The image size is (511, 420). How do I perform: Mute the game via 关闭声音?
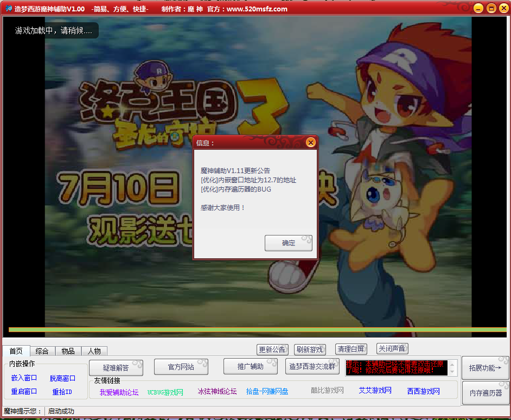392,348
